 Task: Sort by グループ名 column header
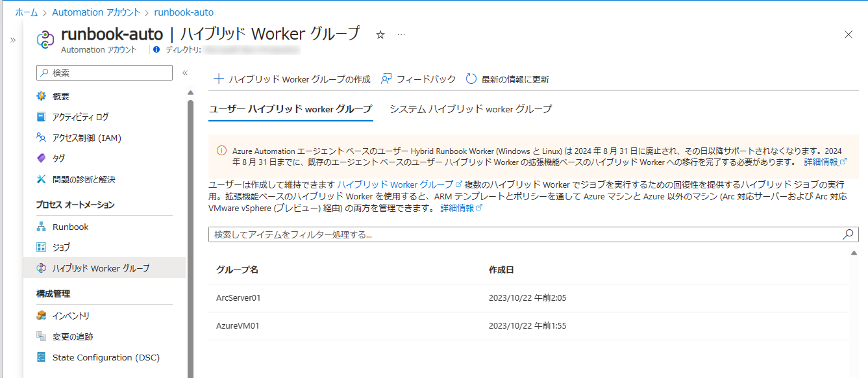coord(238,270)
